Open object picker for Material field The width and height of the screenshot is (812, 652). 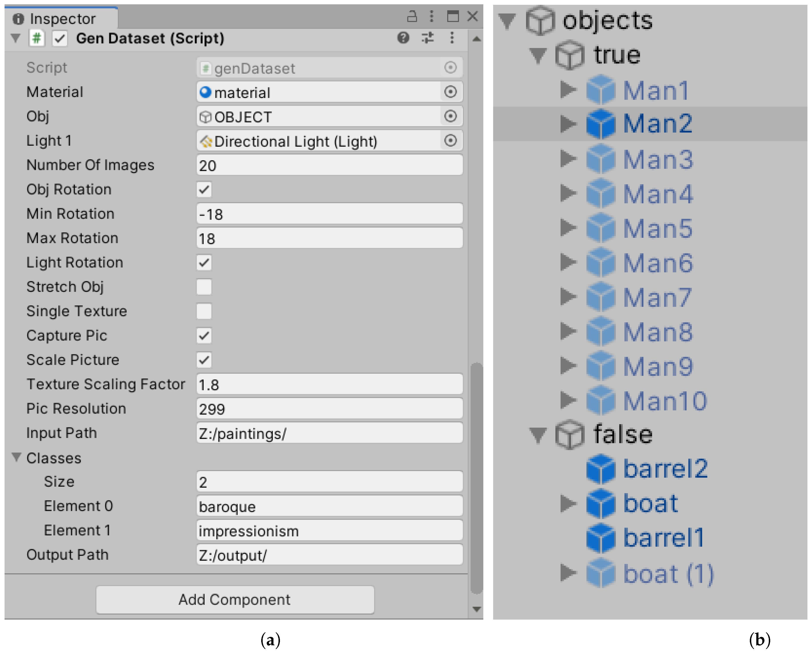point(450,92)
